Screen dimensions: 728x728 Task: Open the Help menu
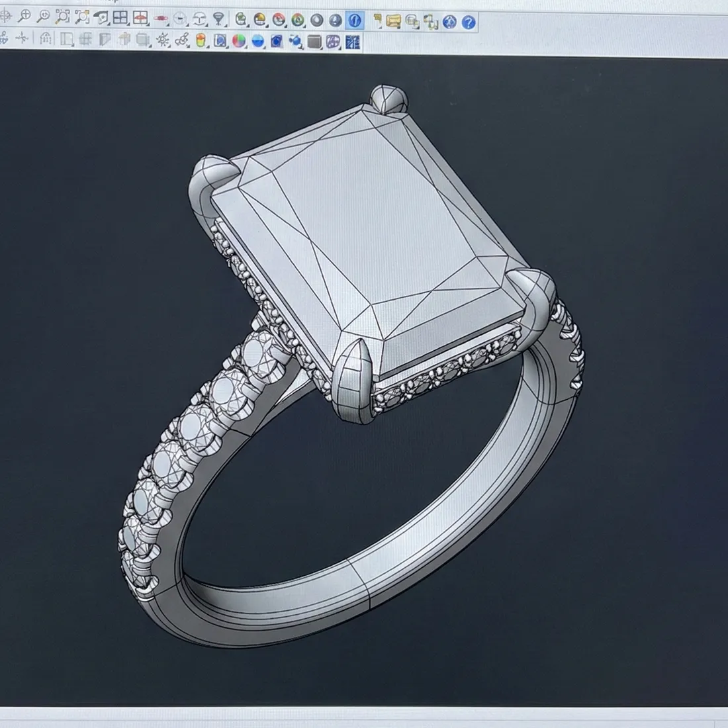coord(108,3)
